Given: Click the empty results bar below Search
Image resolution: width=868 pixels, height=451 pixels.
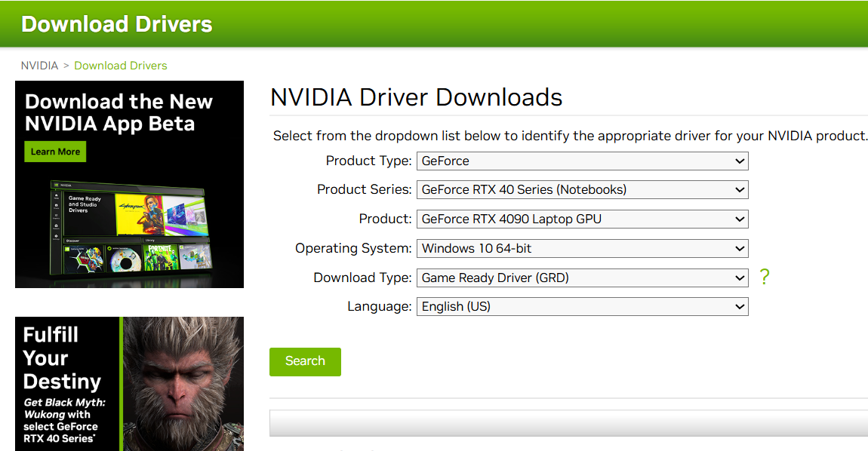Looking at the screenshot, I should [x=566, y=423].
